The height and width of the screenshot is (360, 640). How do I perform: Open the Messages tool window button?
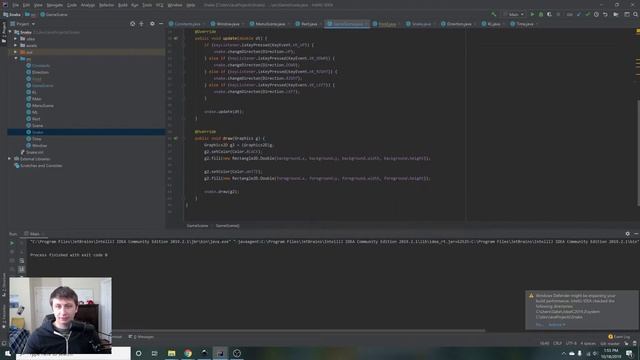(141, 337)
